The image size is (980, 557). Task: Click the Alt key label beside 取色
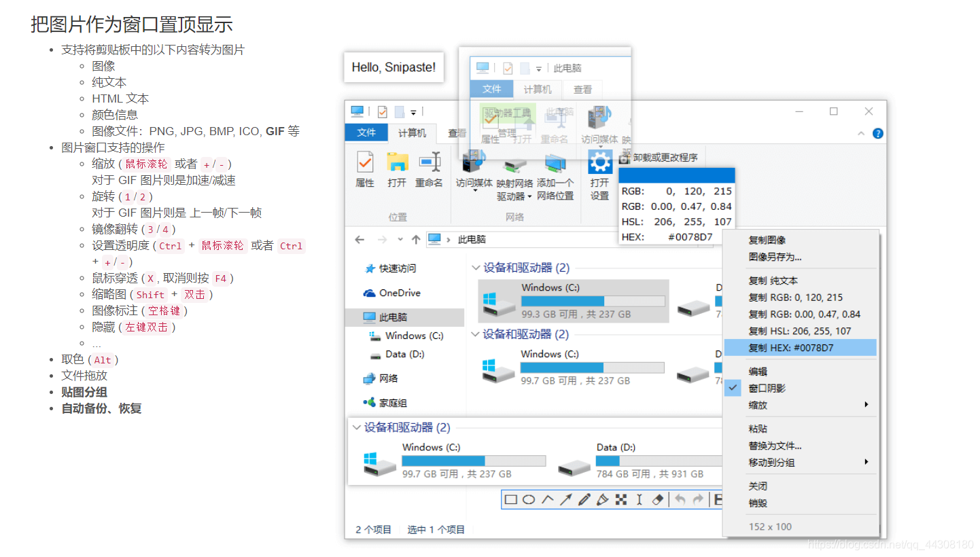(103, 360)
